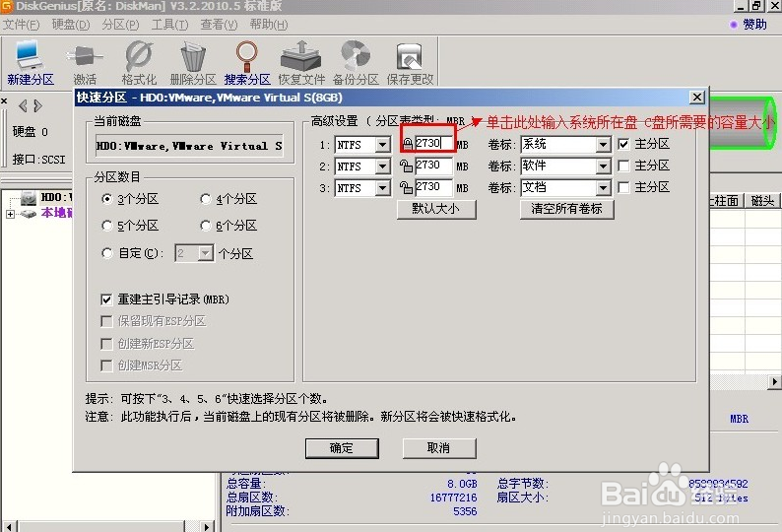Close the 快速分区 dialog
The width and height of the screenshot is (782, 532).
click(696, 98)
